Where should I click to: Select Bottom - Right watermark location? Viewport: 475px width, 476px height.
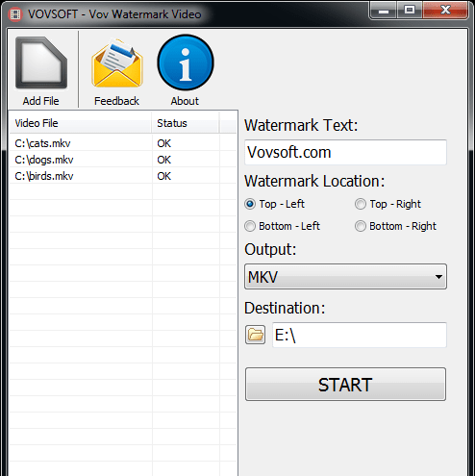pos(361,226)
